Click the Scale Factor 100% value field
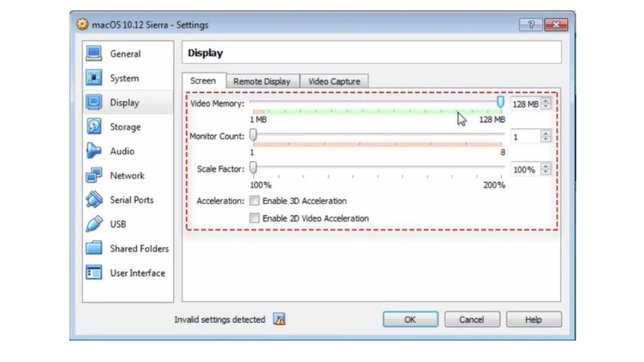The width and height of the screenshot is (644, 362). [526, 169]
